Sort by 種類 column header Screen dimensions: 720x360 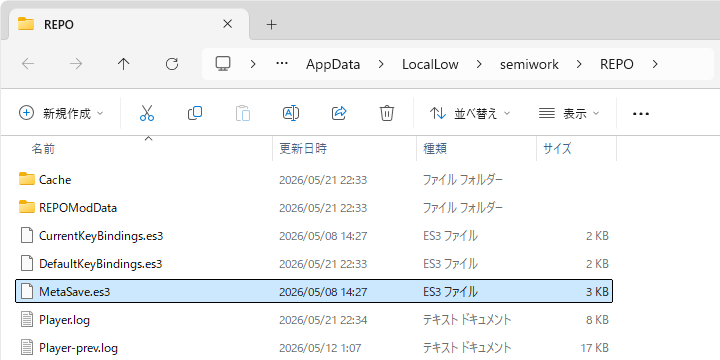point(435,148)
